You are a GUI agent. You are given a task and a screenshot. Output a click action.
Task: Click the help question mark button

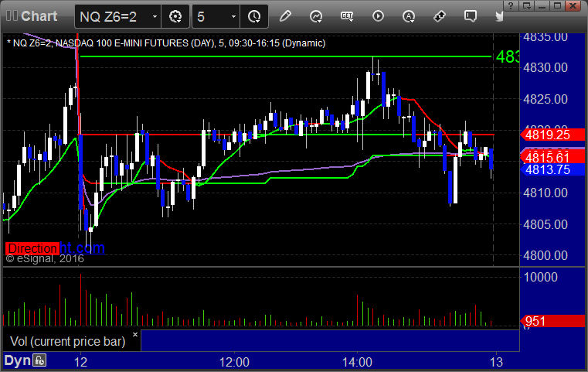511,5
